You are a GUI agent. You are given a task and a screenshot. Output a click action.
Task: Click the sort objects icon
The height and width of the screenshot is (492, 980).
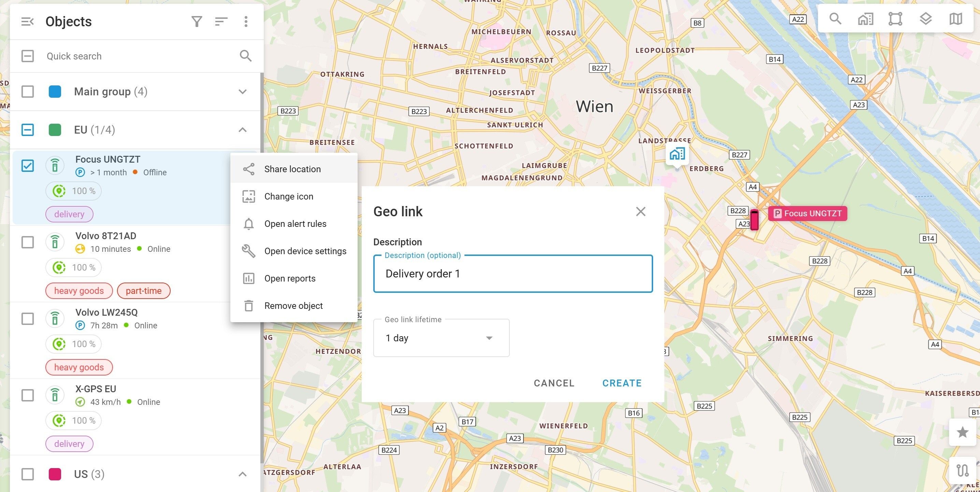point(221,21)
